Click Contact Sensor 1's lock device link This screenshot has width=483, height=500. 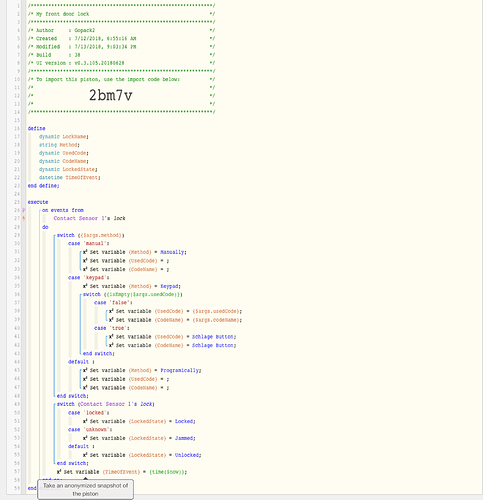point(89,218)
